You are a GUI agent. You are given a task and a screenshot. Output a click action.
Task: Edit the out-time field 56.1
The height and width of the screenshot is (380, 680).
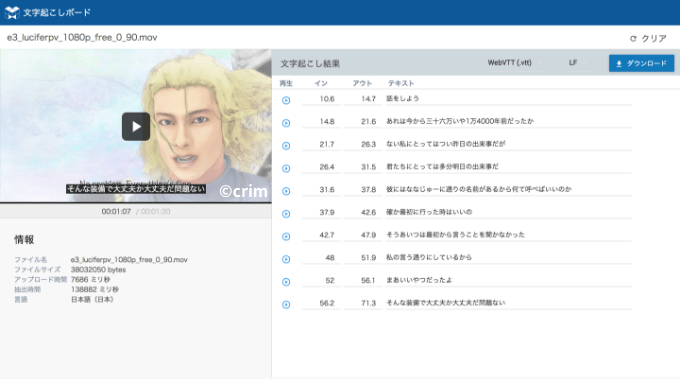[363, 281]
